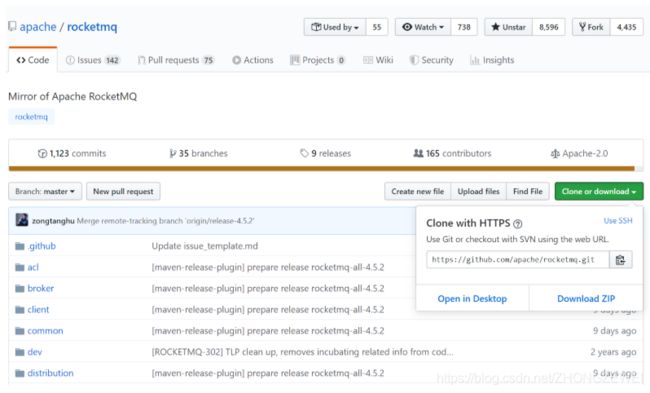Click the 2 years ago timestamp
This screenshot has width=650, height=393.
pos(613,352)
